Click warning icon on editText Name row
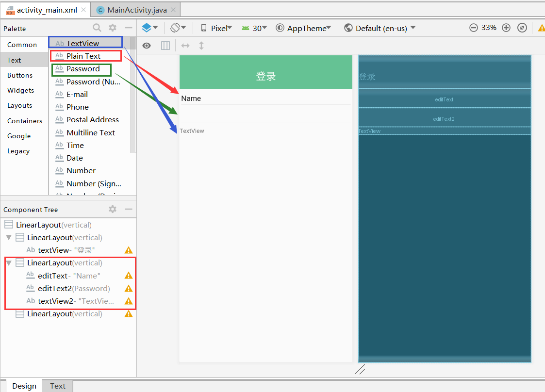 click(129, 276)
